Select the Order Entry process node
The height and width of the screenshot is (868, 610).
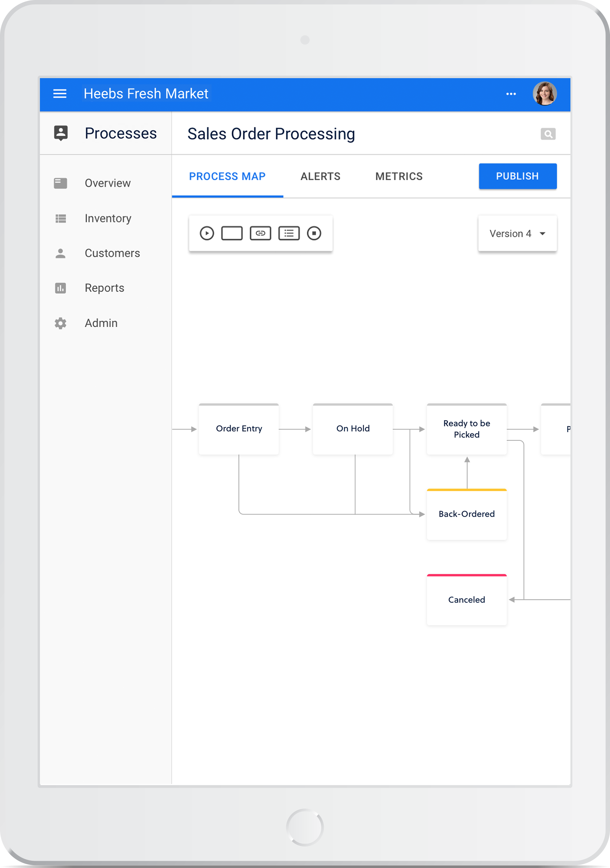pos(239,429)
